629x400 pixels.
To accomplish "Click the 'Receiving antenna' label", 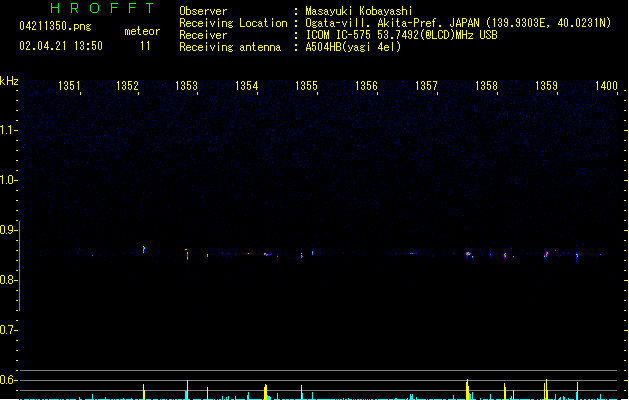I will pos(230,47).
